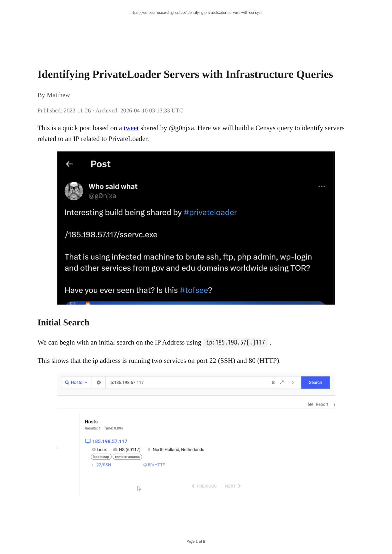
Task: Expand the search box using the expand arrows icon
Action: click(x=282, y=382)
